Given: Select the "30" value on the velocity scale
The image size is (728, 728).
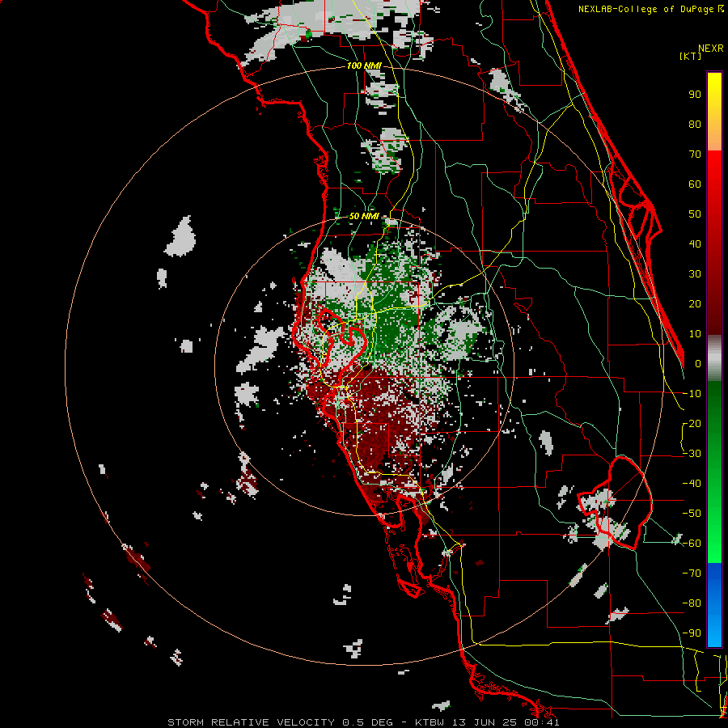Looking at the screenshot, I should pos(695,274).
